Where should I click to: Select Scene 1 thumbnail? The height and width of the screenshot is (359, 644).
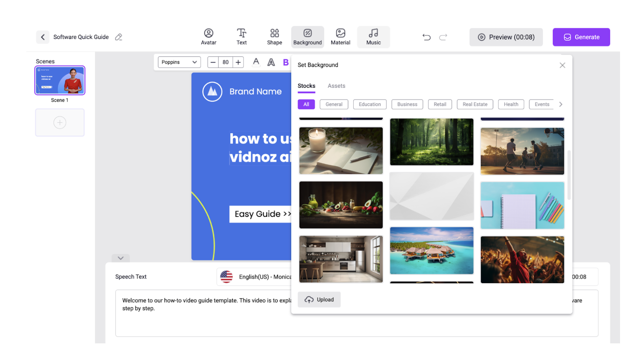pos(60,80)
